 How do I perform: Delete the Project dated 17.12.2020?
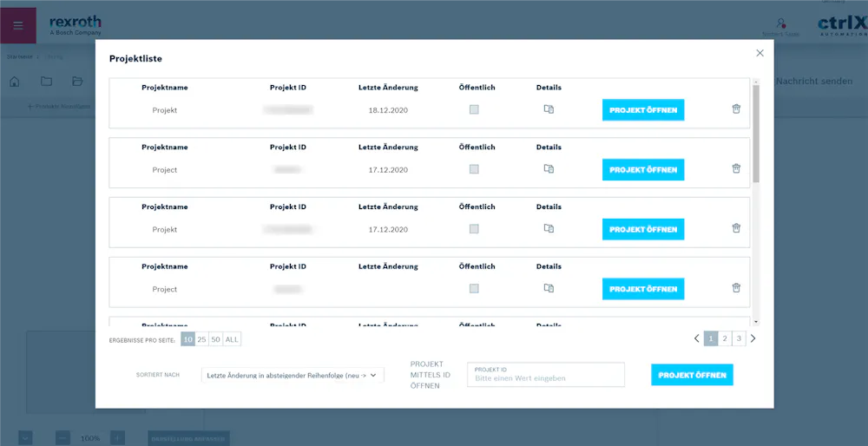tap(736, 169)
